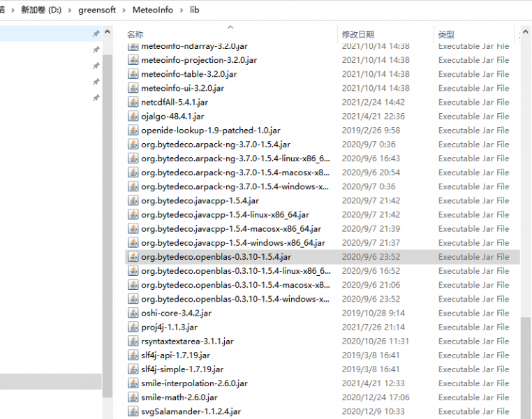Sort files by the 名称 column header
Image resolution: width=532 pixels, height=419 pixels.
[x=135, y=34]
